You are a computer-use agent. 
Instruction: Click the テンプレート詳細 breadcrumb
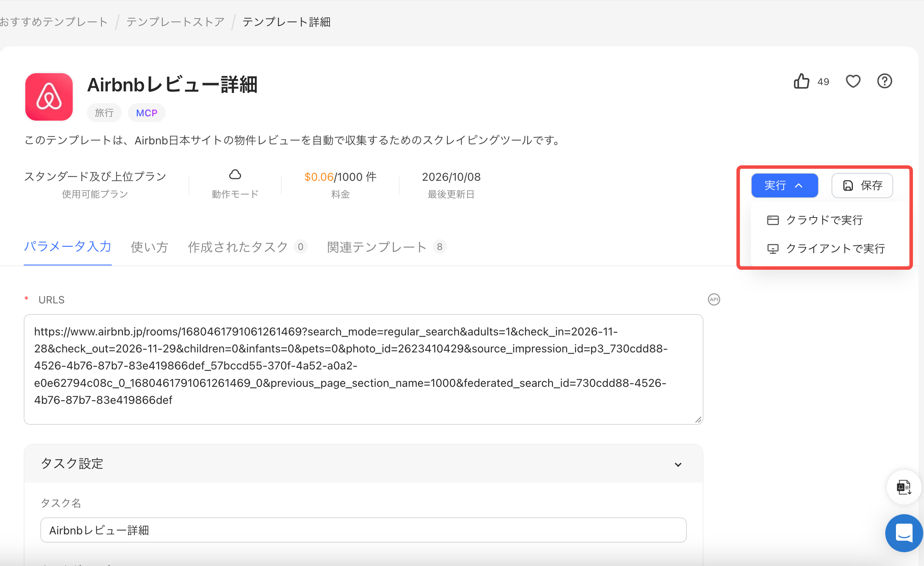[287, 22]
